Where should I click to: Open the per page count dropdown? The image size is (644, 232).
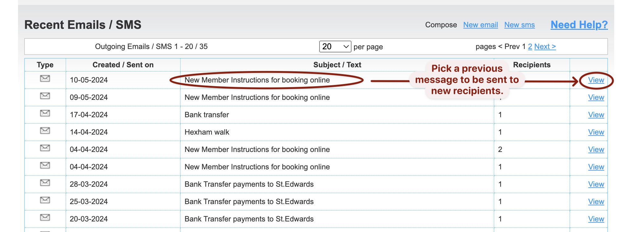pos(335,47)
